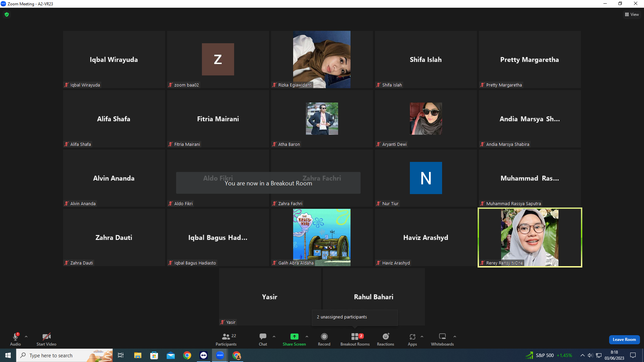Select Atha Baron's profile picture
The image size is (644, 362).
322,119
